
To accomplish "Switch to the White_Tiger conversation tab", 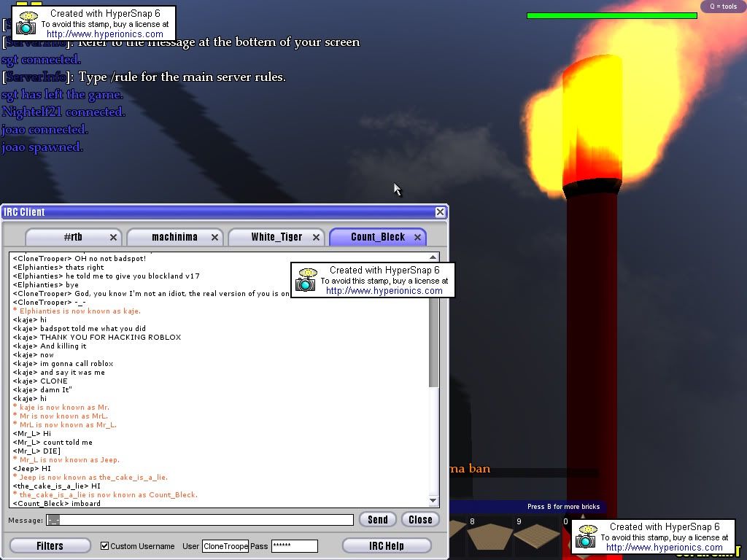I will 276,237.
